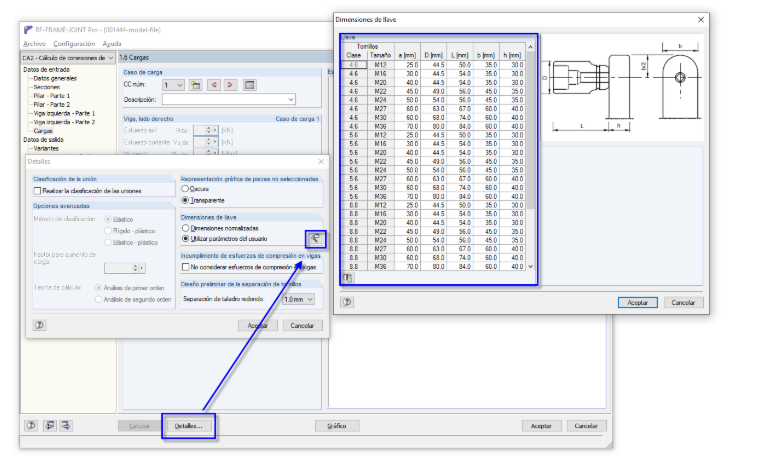This screenshot has width=760, height=456.
Task: Close the Detalles dialog
Action: (321, 161)
